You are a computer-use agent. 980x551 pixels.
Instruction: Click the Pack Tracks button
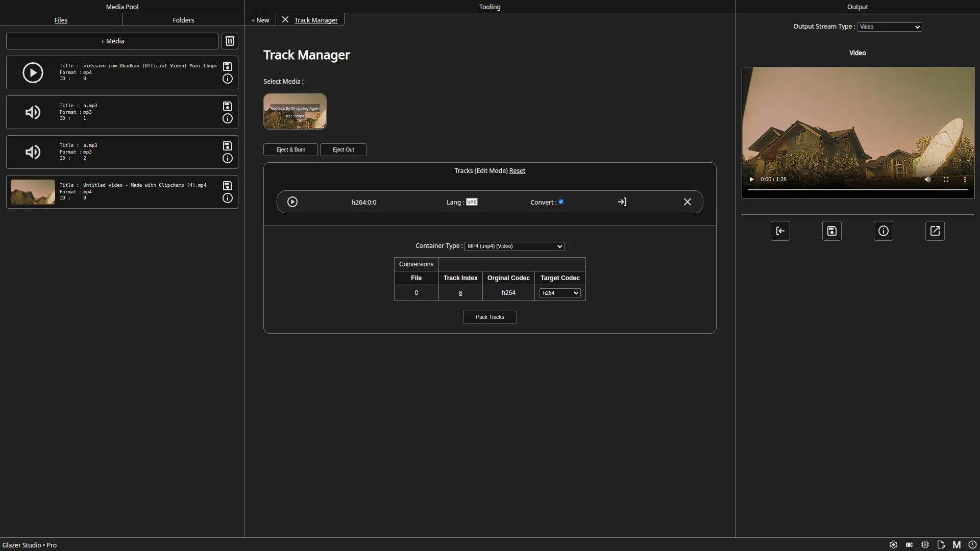coord(490,317)
